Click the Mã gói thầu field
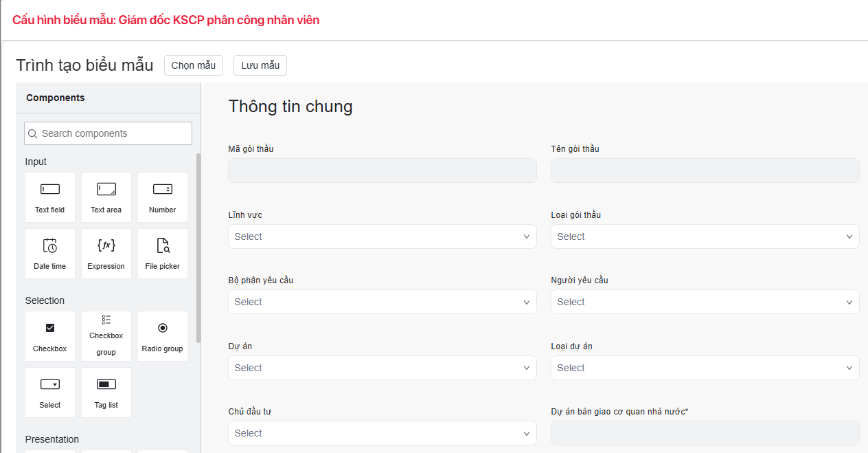Image resolution: width=868 pixels, height=453 pixels. 382,170
